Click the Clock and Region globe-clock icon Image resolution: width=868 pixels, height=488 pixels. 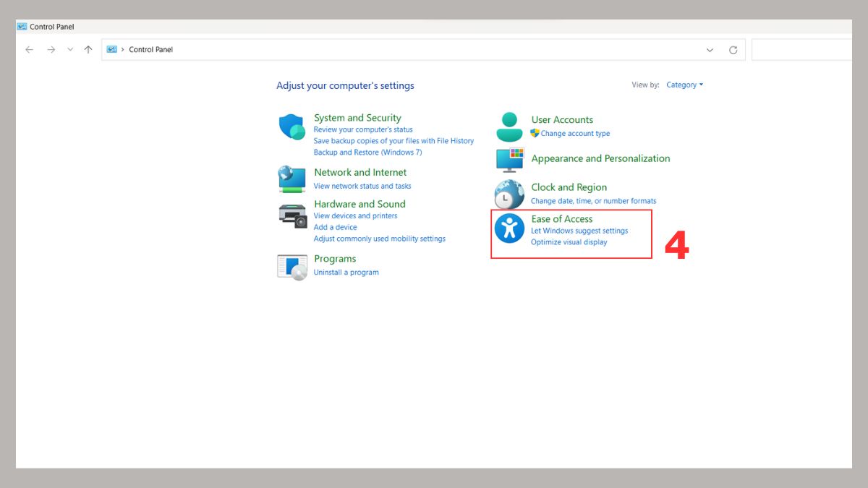[x=509, y=194]
